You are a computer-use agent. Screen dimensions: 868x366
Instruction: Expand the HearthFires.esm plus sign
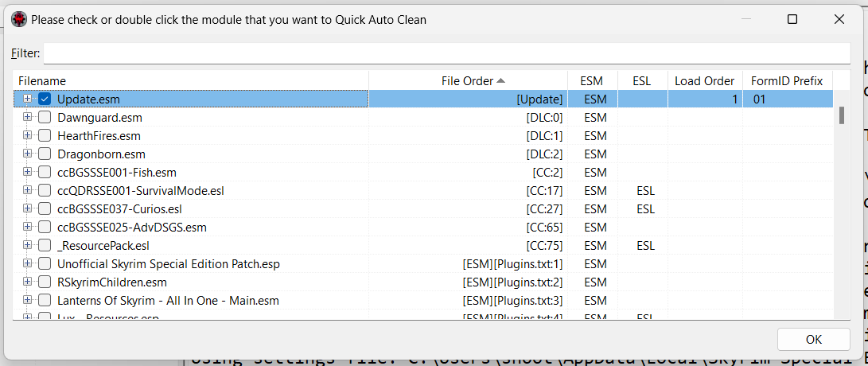coord(27,135)
